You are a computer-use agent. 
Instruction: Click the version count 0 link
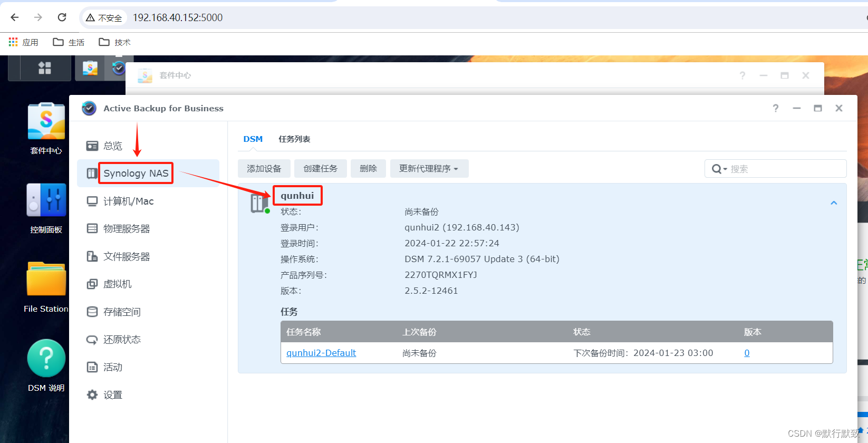[x=747, y=353]
